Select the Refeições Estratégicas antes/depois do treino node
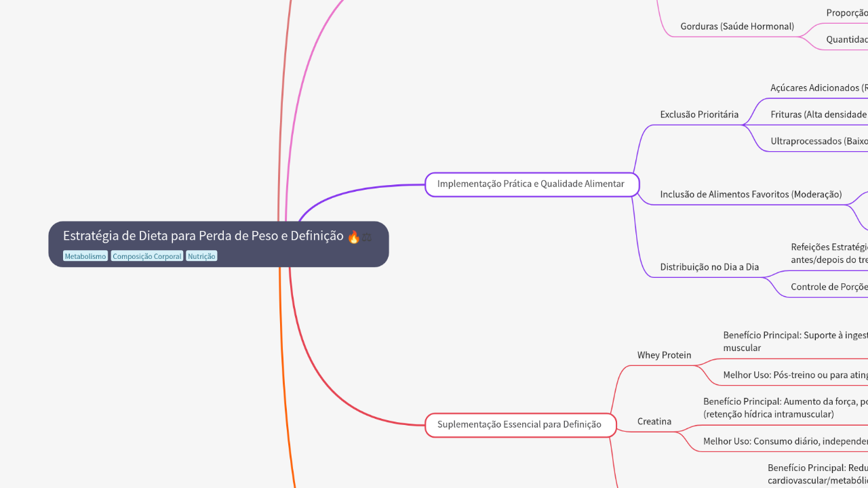The image size is (868, 488). 829,253
